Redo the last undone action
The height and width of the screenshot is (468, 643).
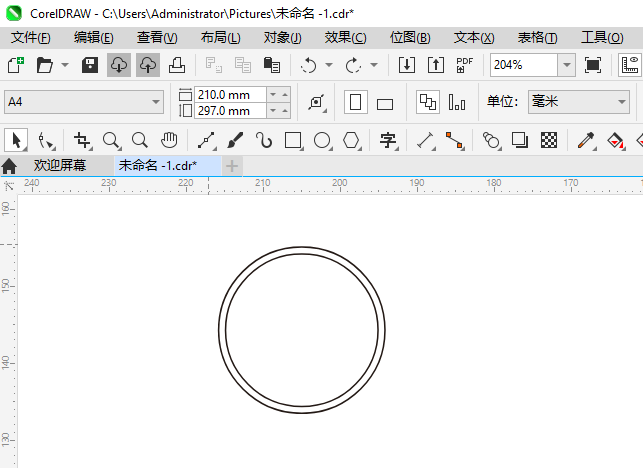pos(353,65)
